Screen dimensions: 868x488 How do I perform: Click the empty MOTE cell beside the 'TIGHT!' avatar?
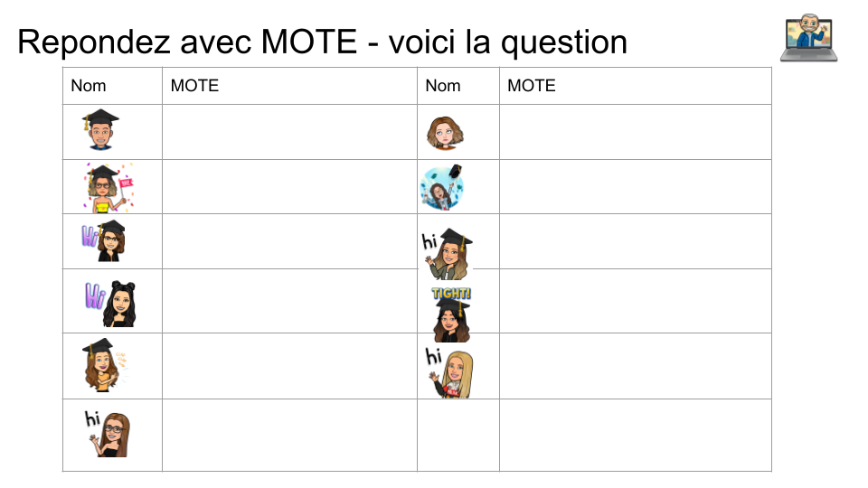point(635,301)
